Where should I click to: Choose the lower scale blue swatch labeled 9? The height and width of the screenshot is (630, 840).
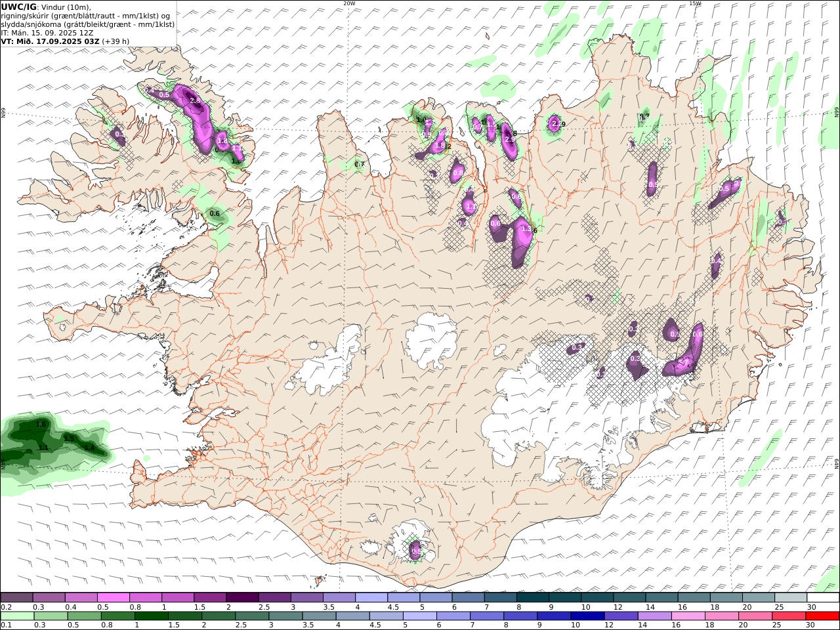554,616
